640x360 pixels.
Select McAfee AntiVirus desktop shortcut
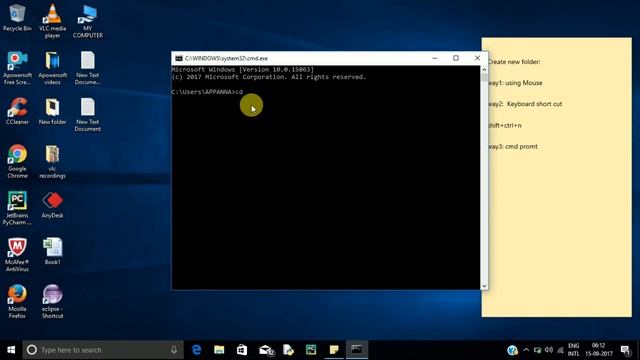click(17, 255)
